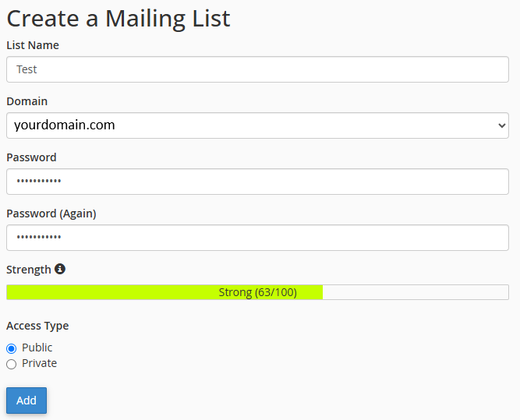Click the "Public" option label text
Viewport: 520px width, 420px height.
[37, 348]
